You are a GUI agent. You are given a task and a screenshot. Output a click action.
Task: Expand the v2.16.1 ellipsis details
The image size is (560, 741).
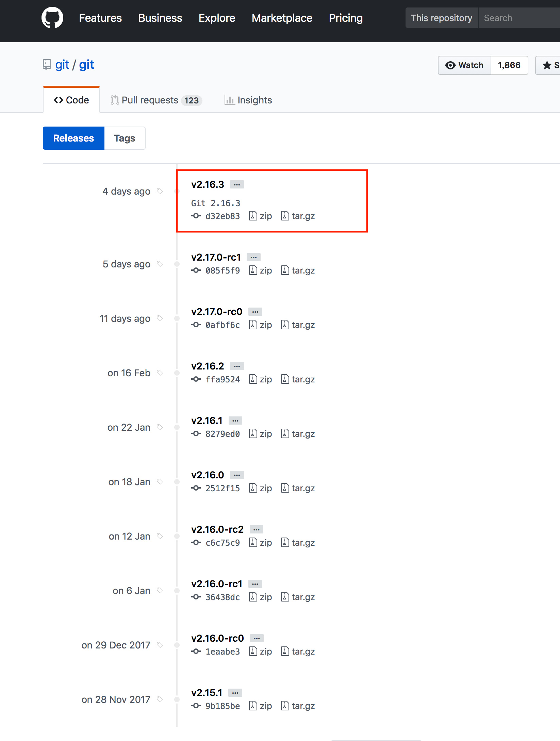[x=235, y=421]
